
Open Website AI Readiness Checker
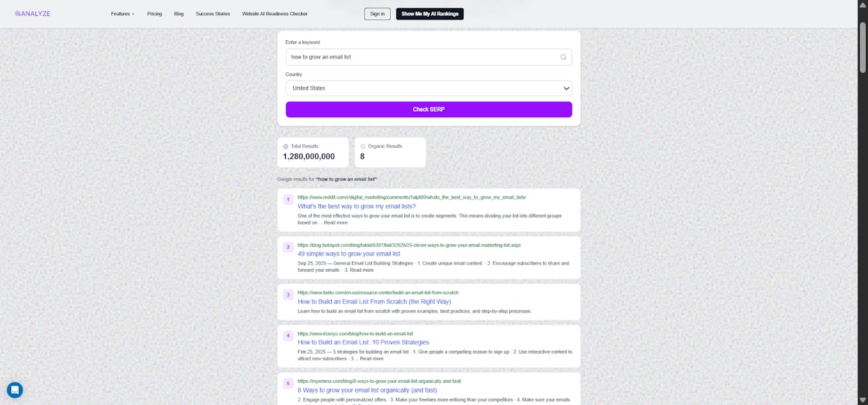(x=275, y=14)
